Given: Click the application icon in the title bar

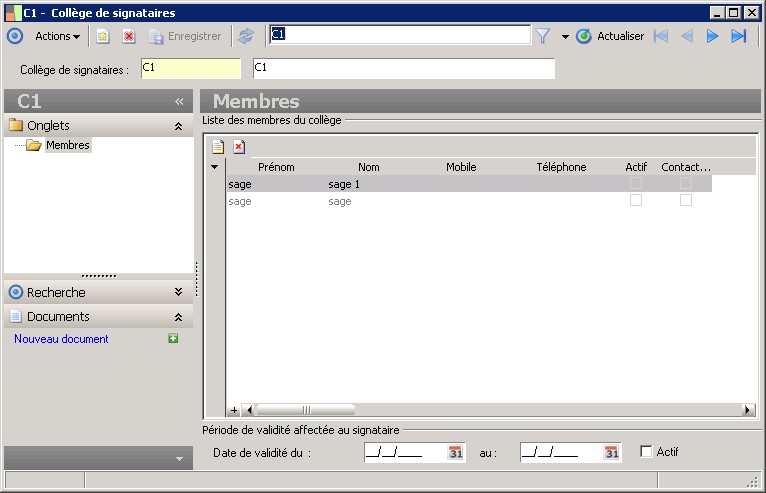Looking at the screenshot, I should [x=13, y=13].
